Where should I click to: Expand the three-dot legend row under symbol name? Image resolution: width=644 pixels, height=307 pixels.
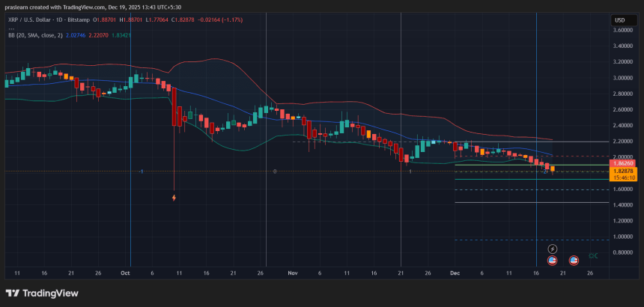tap(11, 28)
